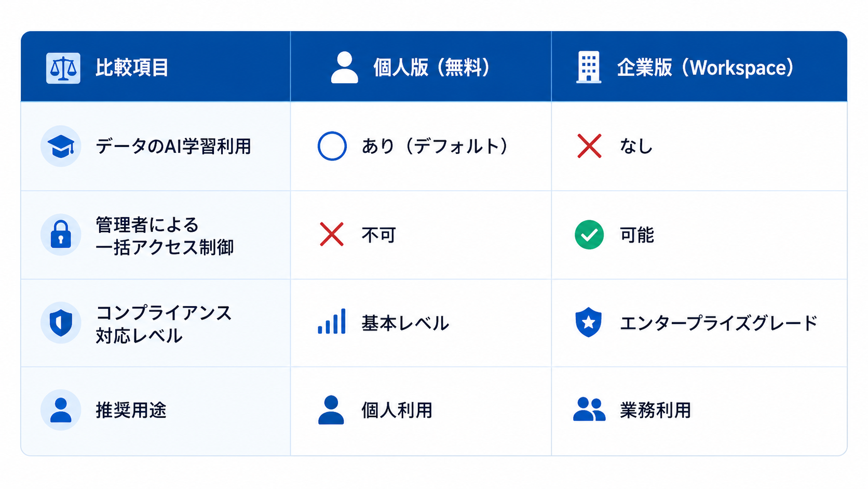Click the データのAI学習利用 row label
This screenshot has width=868, height=489.
(x=173, y=147)
